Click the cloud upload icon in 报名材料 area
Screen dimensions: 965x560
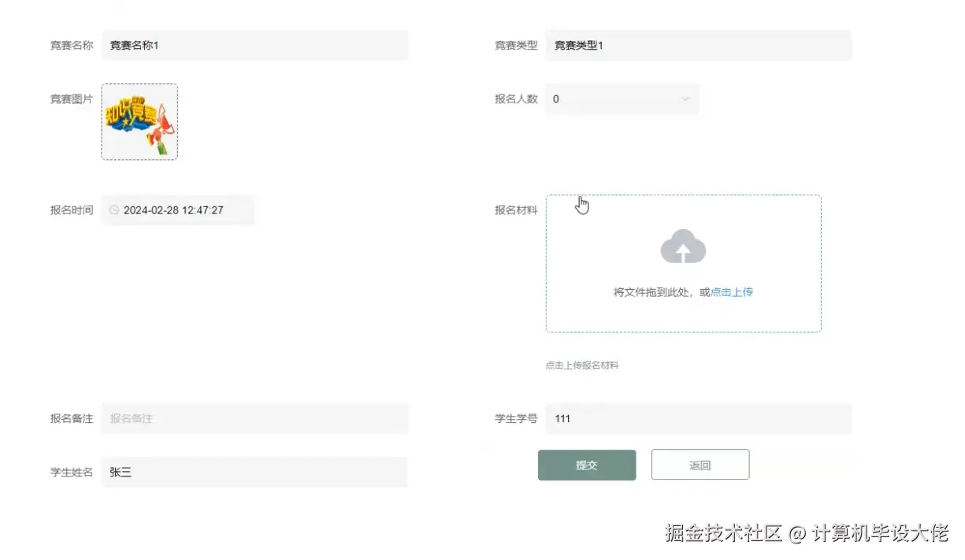point(682,247)
